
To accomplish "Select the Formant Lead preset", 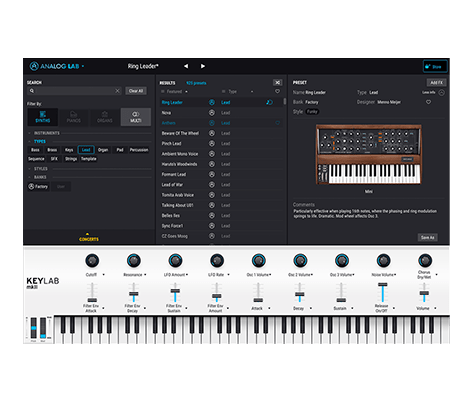I will [221, 174].
